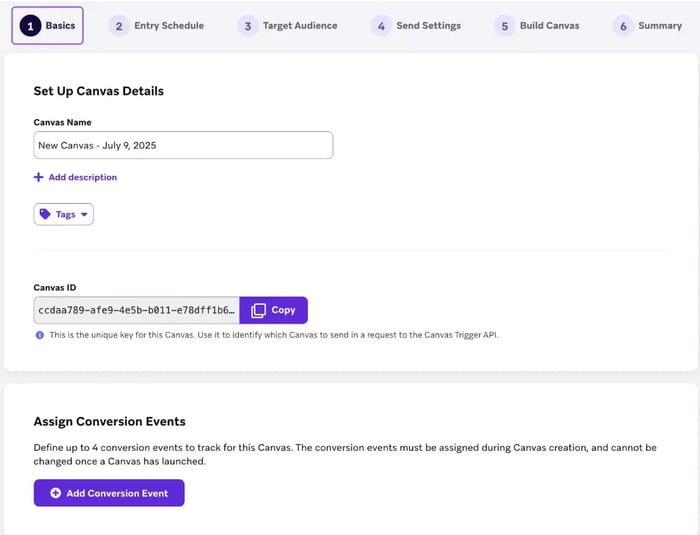The height and width of the screenshot is (535, 700).
Task: Click the step 5 number circle
Action: 504,26
